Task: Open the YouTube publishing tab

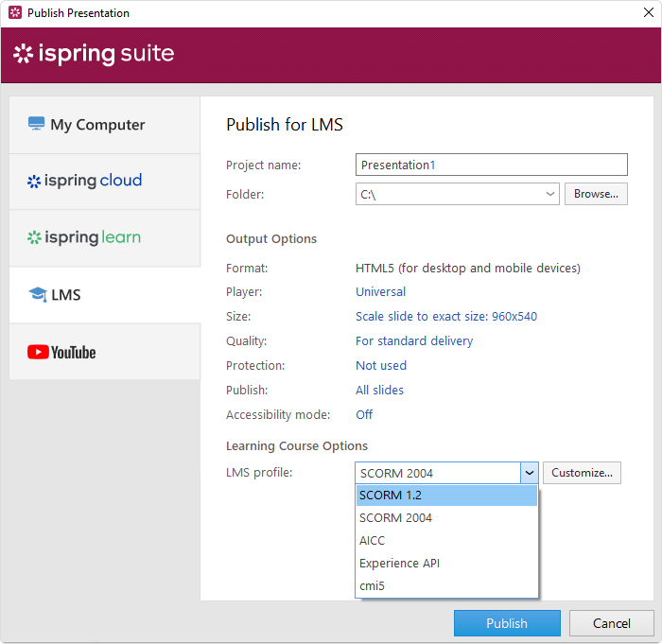Action: coord(105,352)
